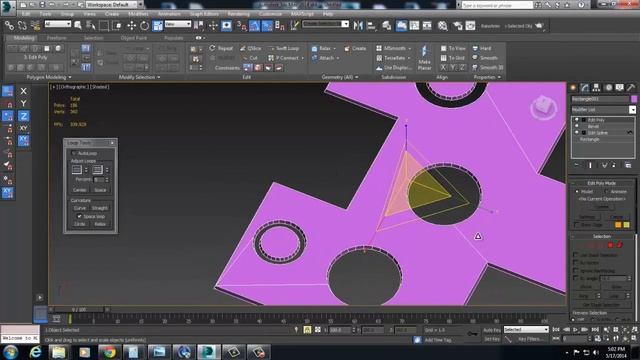This screenshot has width=640, height=360.
Task: Click the Select and Link chain icon
Action: [9, 26]
